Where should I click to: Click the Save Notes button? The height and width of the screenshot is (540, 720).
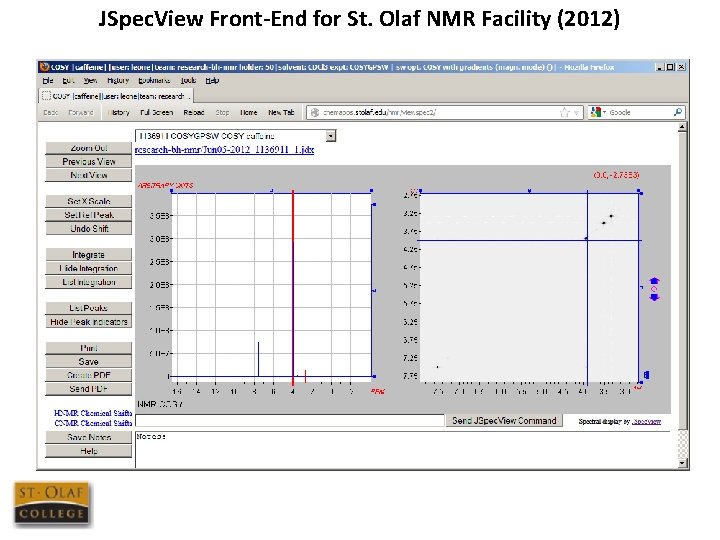[x=89, y=437]
